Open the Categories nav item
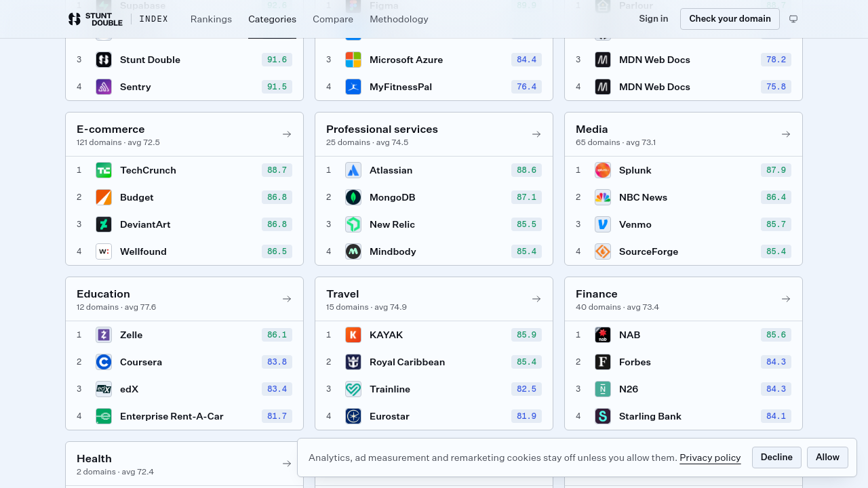This screenshot has width=868, height=488. 272,19
